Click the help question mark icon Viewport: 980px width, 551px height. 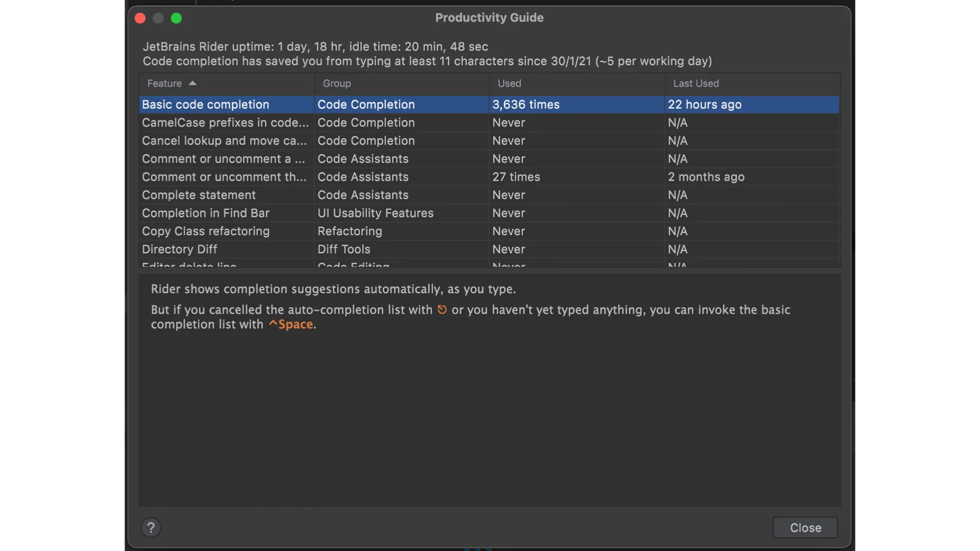coord(150,528)
